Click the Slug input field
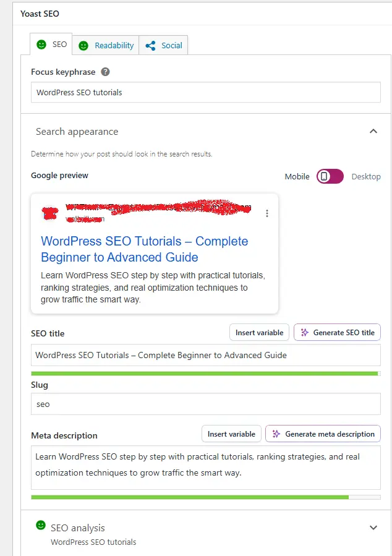Viewport: 392px width, 556px height. pyautogui.click(x=205, y=404)
